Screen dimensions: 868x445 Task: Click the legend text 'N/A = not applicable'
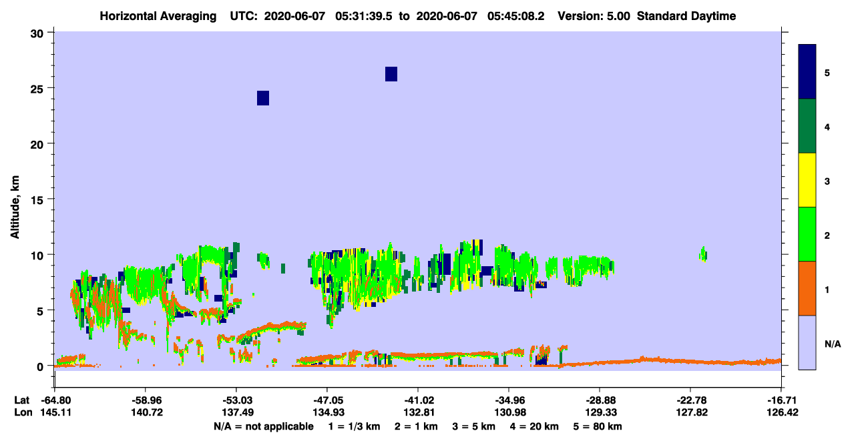pyautogui.click(x=263, y=426)
